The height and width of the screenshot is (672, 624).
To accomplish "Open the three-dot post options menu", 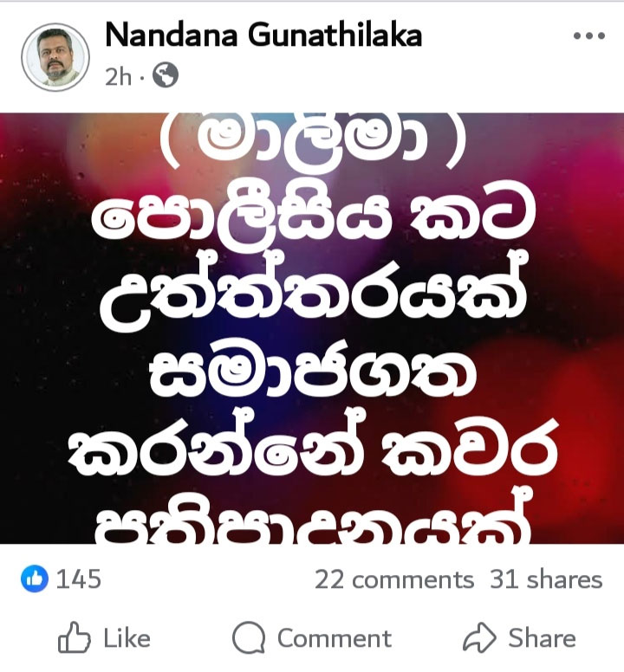I will [589, 36].
